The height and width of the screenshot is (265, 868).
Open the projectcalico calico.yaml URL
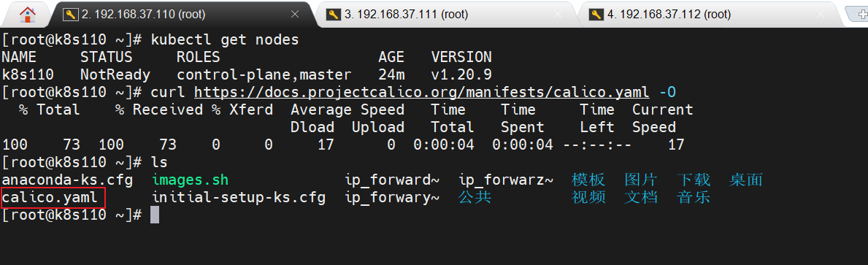423,92
